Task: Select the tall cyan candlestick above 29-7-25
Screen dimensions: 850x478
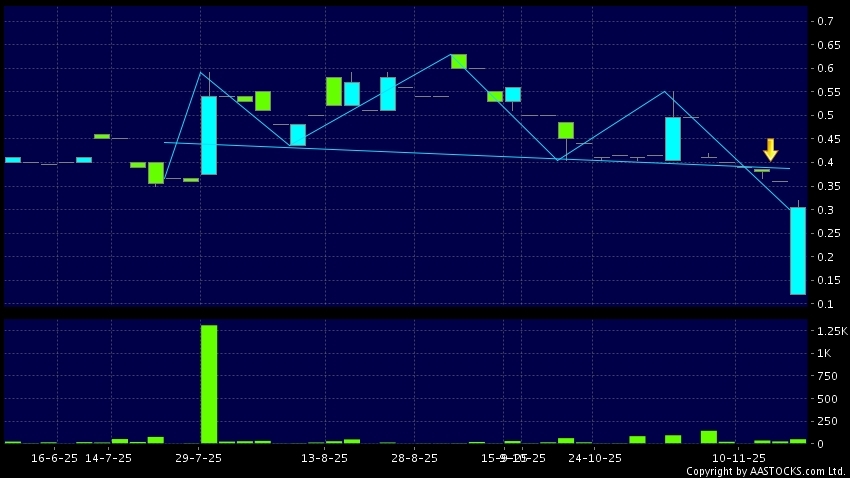Action: click(x=209, y=135)
